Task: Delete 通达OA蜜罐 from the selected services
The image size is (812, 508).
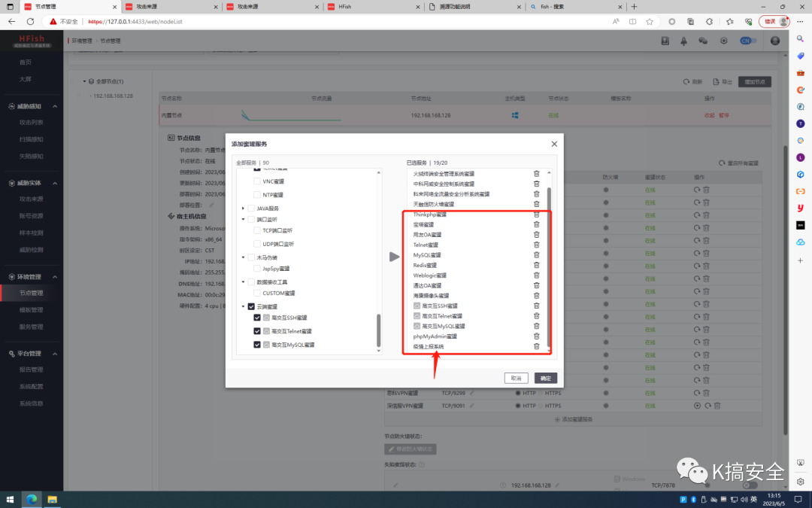Action: (x=537, y=285)
